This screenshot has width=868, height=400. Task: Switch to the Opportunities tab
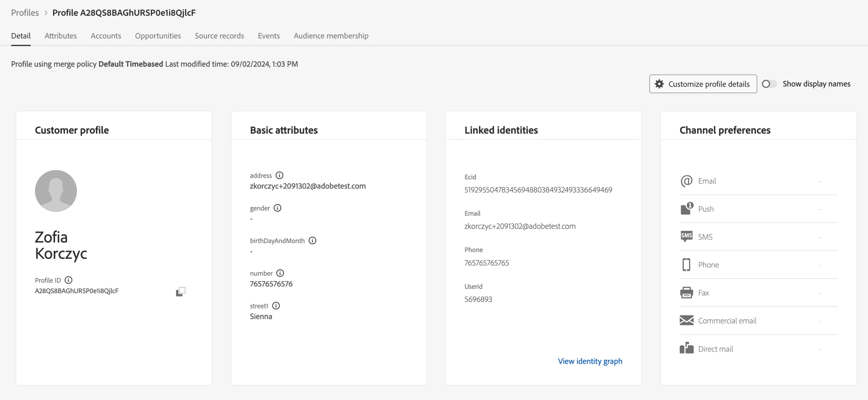[x=158, y=36]
